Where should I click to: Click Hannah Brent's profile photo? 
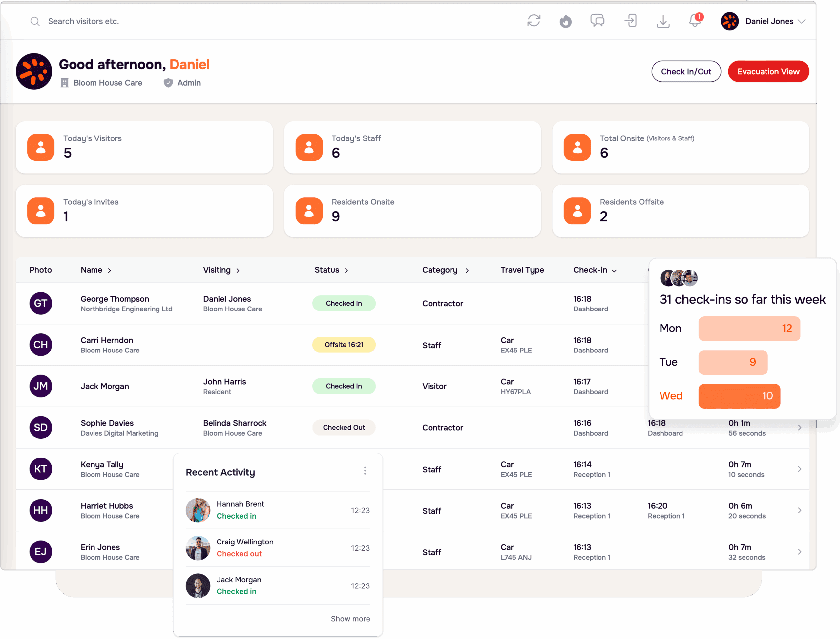(x=198, y=510)
